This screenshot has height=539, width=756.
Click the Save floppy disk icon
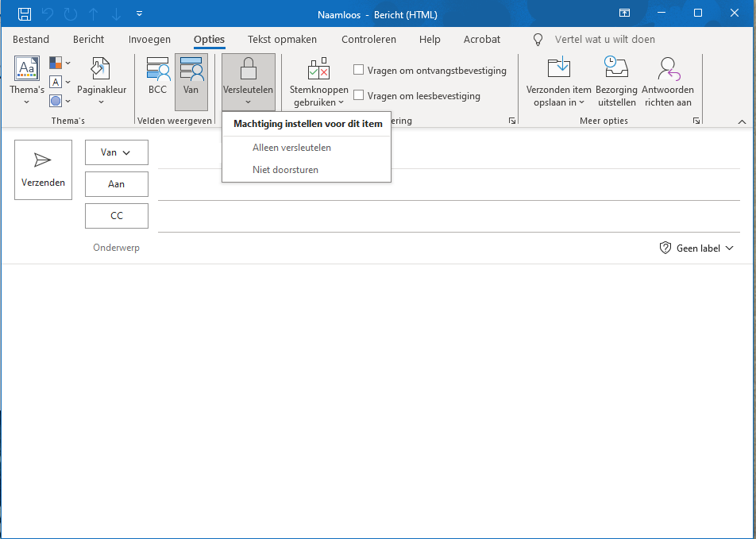pos(25,13)
